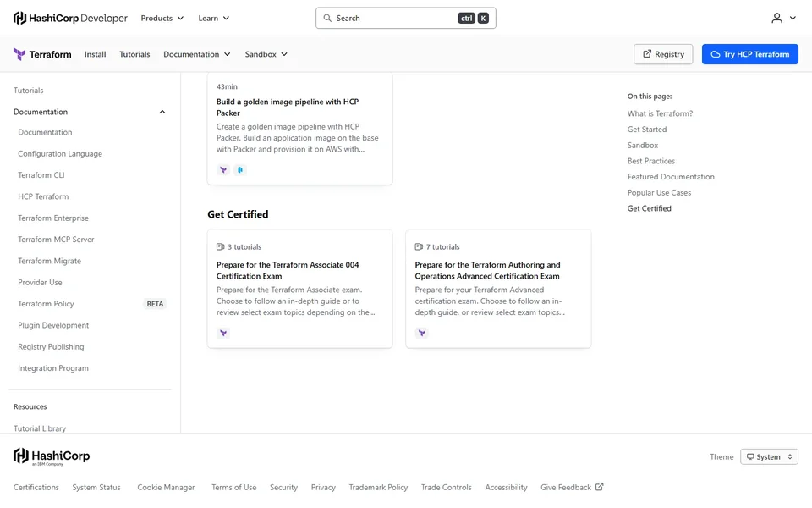This screenshot has height=508, width=812.
Task: Open the Install tab
Action: [x=96, y=54]
